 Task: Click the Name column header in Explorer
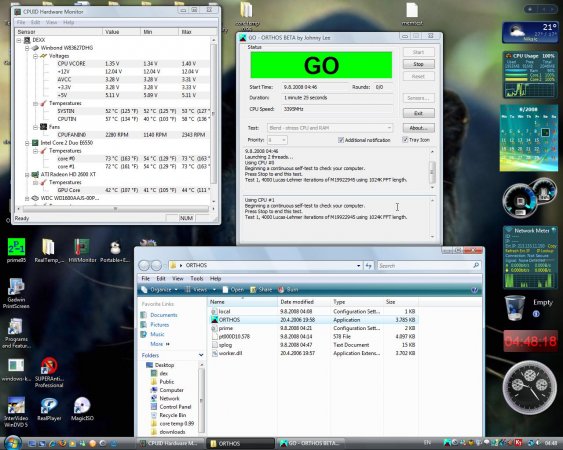pos(243,302)
